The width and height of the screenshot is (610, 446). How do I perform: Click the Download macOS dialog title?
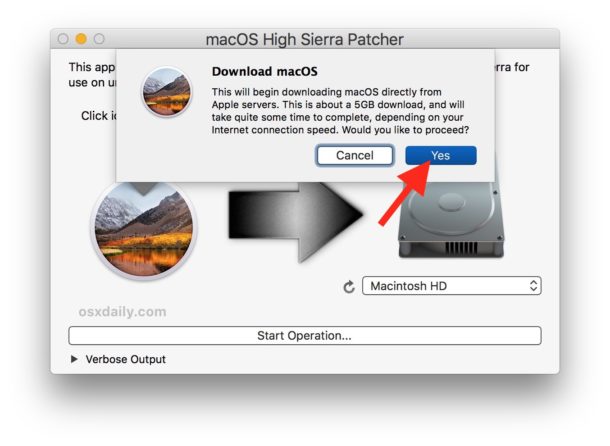pos(265,72)
